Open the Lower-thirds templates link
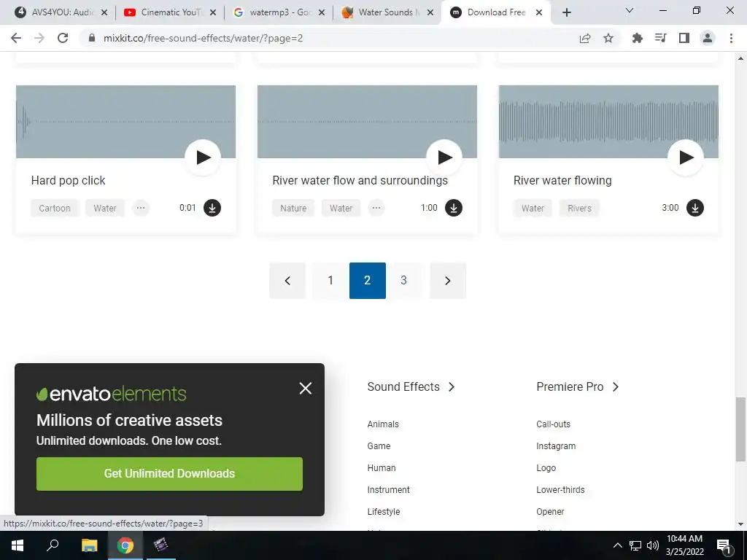The image size is (747, 560). 560,490
